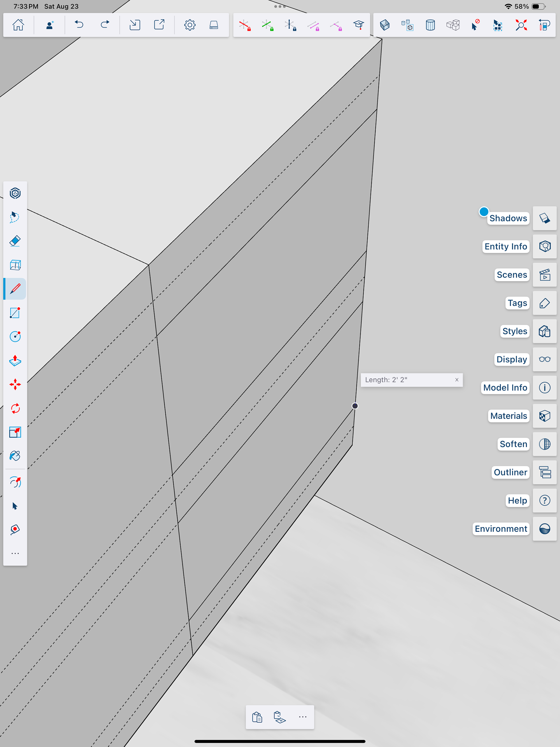
Task: Go to Home screen
Action: tap(18, 25)
